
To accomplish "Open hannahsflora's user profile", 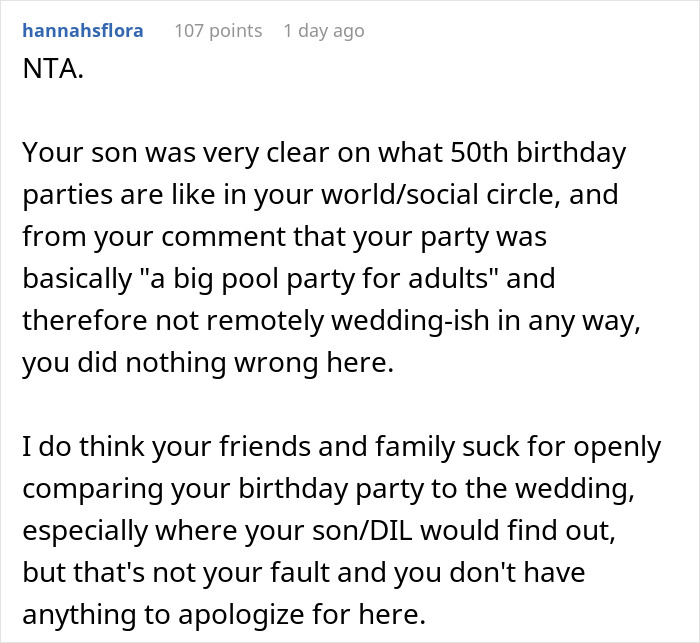I will point(82,31).
